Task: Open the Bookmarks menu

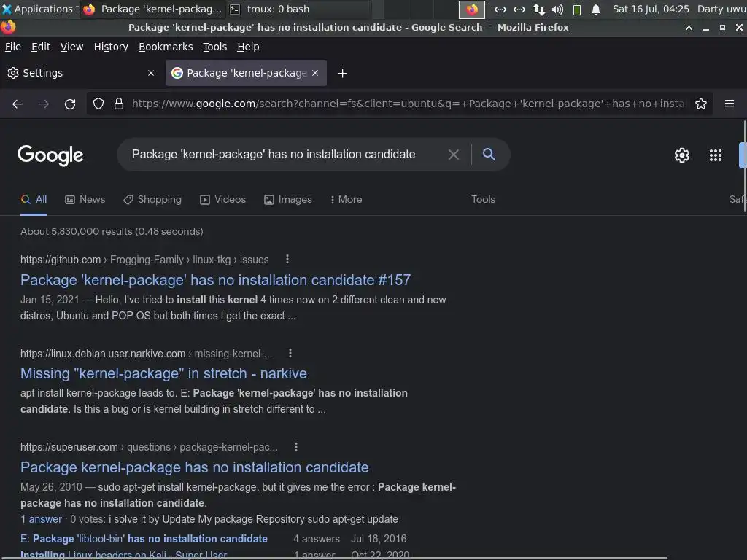Action: tap(166, 47)
